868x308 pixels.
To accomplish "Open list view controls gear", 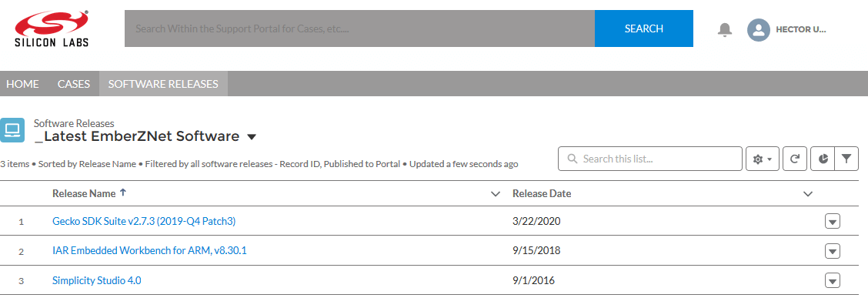I will 763,159.
